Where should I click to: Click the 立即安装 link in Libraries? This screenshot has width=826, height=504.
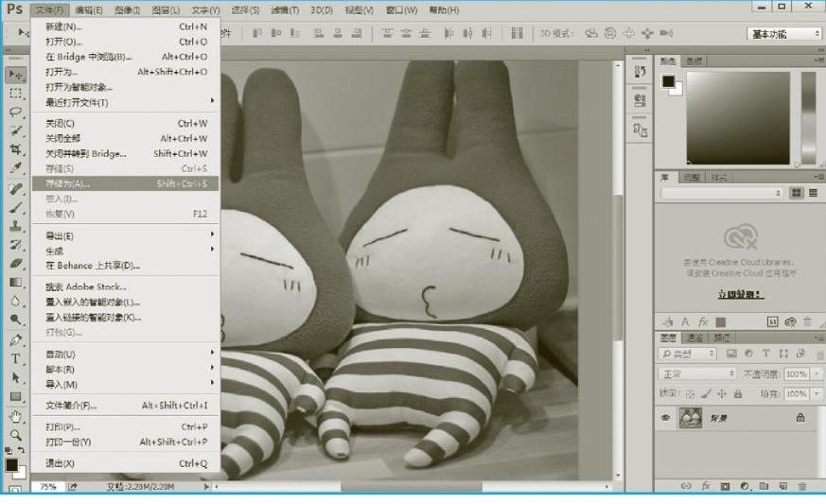[740, 295]
